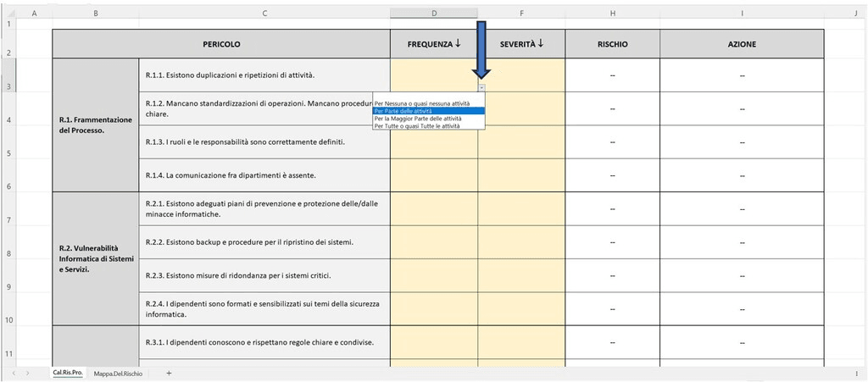Click the dropdown arrow in cell D3

(481, 87)
